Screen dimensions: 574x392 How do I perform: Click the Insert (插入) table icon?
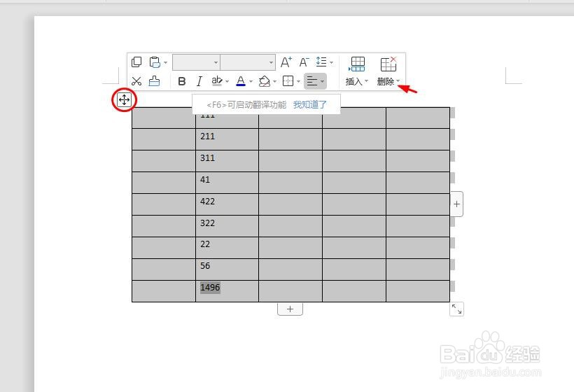coord(357,64)
